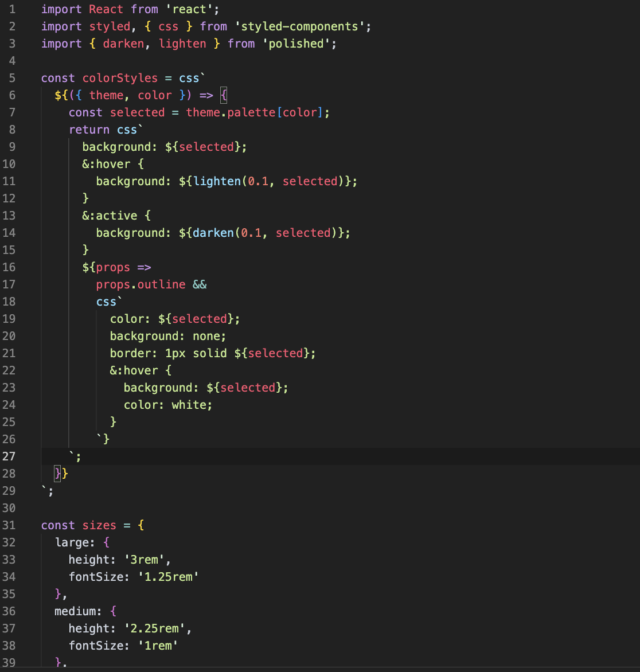Select line number 5 in gutter

pyautogui.click(x=12, y=78)
